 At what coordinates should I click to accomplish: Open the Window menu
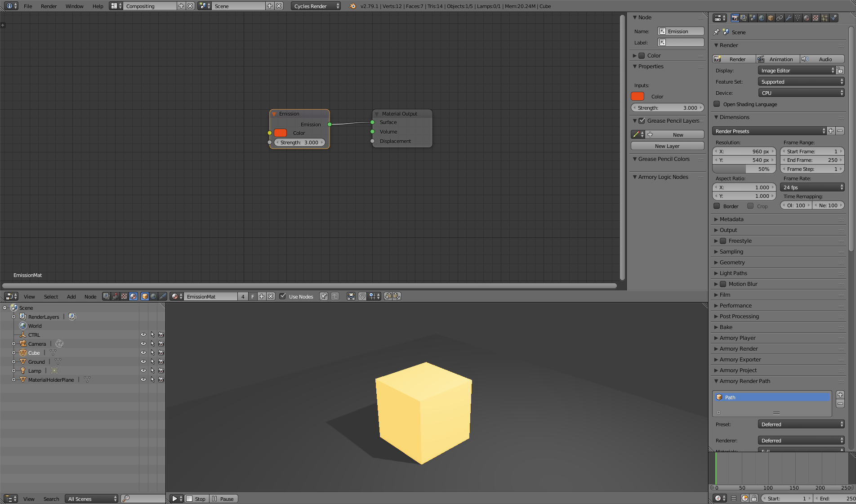click(x=74, y=6)
